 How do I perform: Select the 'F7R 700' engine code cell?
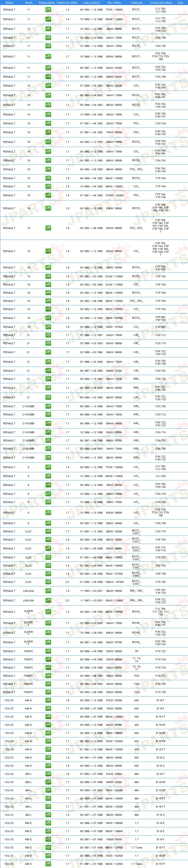coord(160,582)
